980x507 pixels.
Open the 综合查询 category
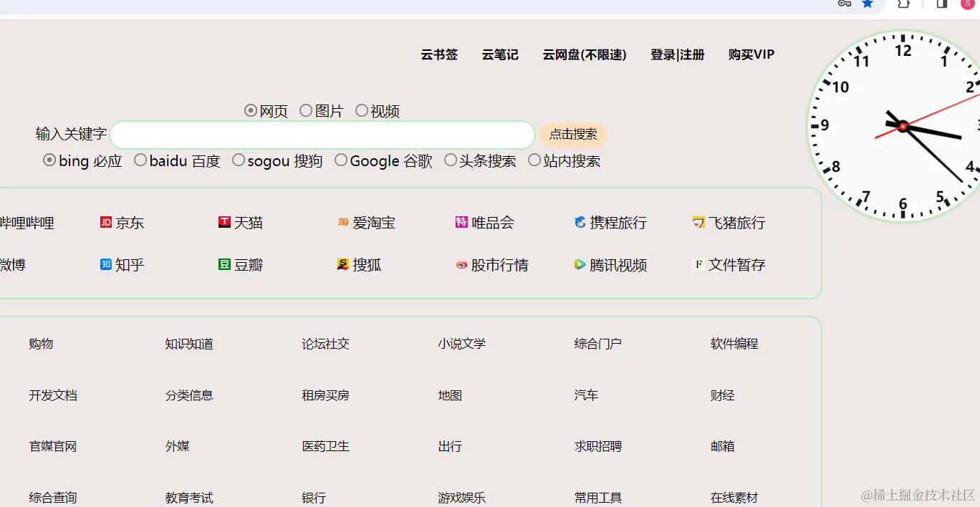(x=53, y=498)
